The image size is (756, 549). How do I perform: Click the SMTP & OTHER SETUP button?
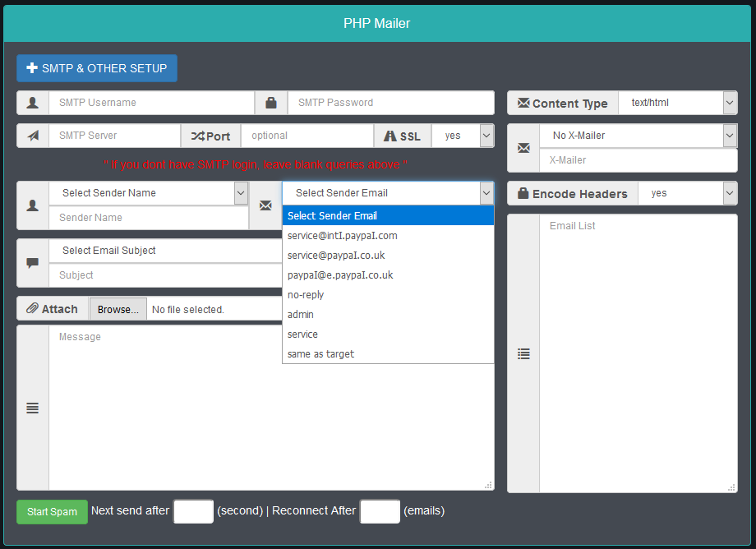tap(97, 68)
